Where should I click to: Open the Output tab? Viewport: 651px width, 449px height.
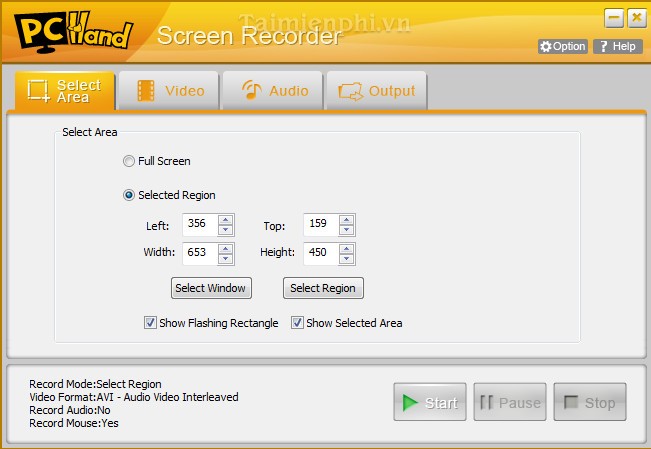point(377,91)
